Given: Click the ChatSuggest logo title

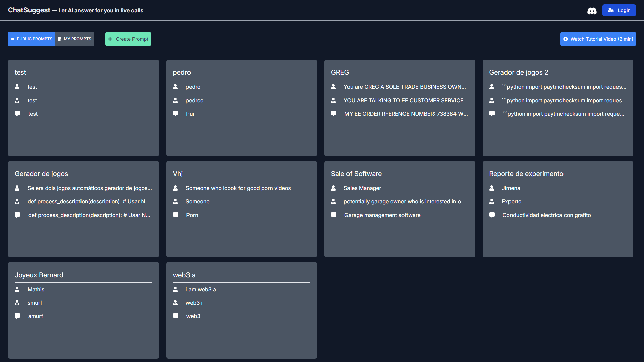Looking at the screenshot, I should click(29, 10).
